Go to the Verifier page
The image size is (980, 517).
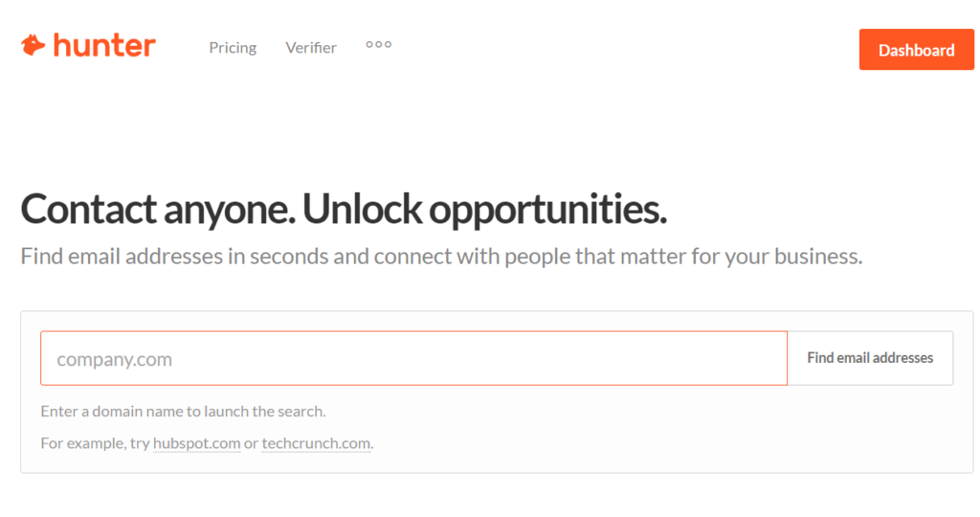click(x=311, y=48)
